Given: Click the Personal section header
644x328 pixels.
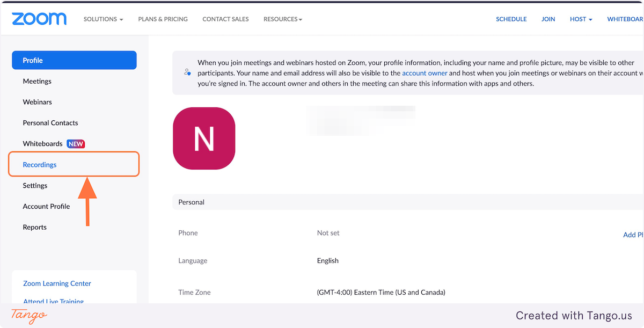Looking at the screenshot, I should click(x=408, y=202).
